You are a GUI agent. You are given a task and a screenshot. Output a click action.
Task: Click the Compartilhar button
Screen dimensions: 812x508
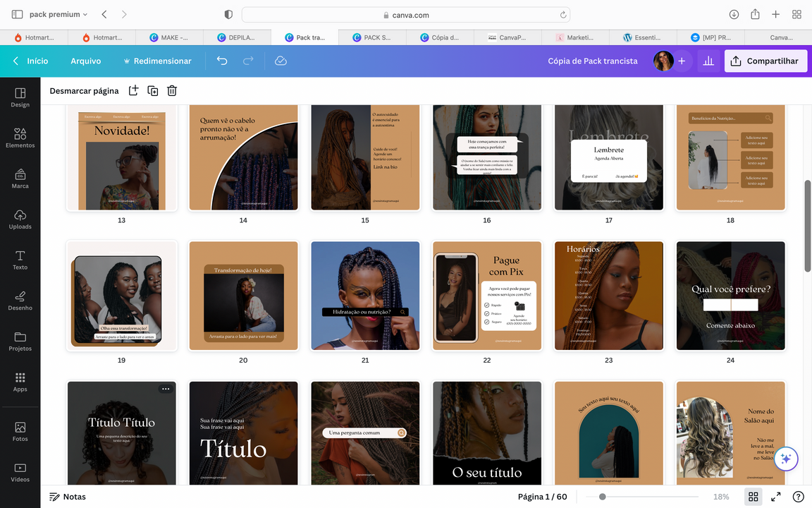[x=765, y=61]
